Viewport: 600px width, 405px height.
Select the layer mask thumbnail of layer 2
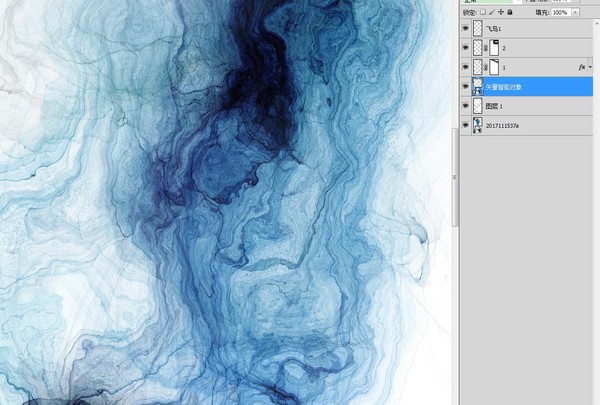tap(494, 48)
